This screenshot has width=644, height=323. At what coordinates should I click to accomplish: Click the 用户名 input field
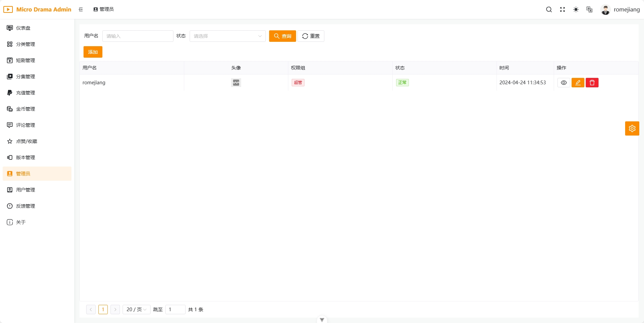coord(137,36)
